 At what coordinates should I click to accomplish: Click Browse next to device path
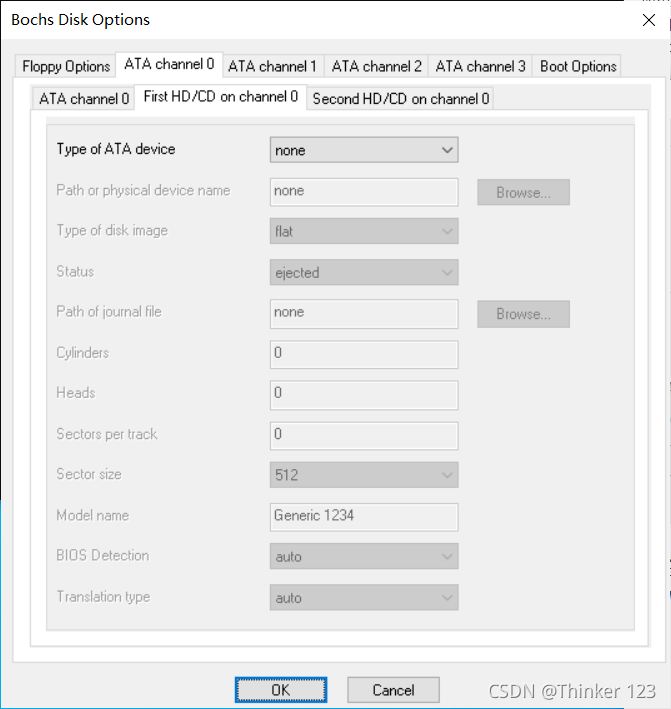tap(523, 192)
